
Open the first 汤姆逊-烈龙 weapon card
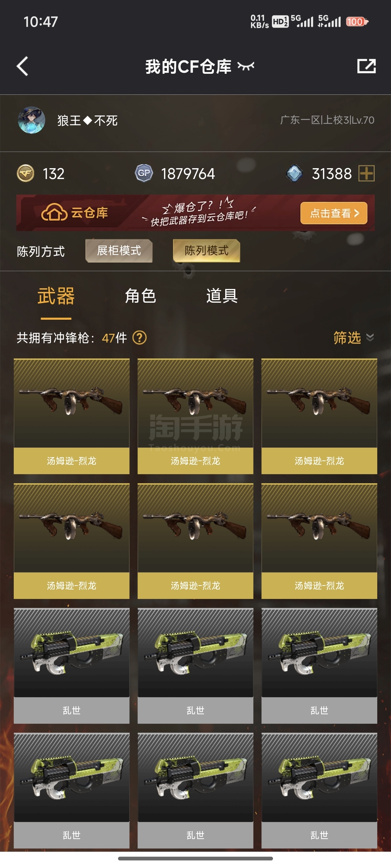72,416
